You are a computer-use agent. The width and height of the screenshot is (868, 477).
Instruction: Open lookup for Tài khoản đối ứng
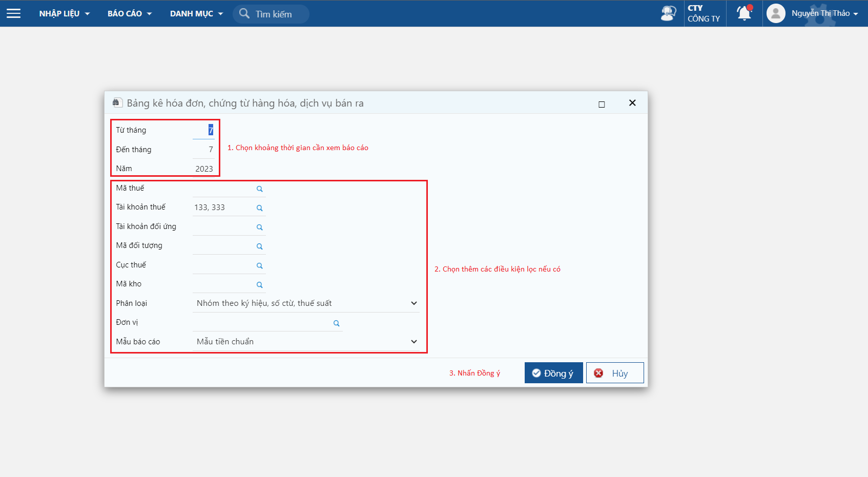tap(260, 227)
